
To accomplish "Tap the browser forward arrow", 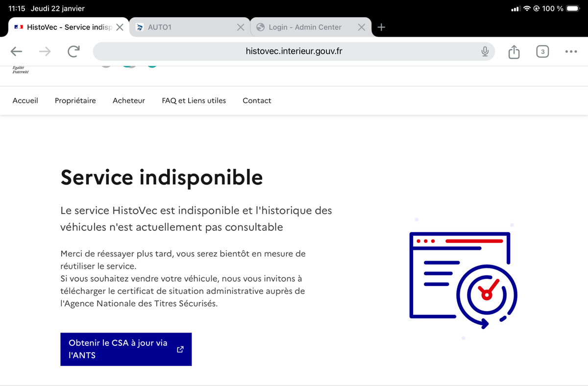I will point(45,51).
